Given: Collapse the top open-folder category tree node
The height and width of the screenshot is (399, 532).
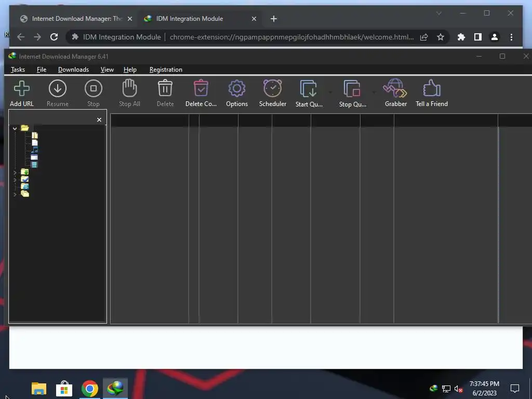Looking at the screenshot, I should pos(15,129).
